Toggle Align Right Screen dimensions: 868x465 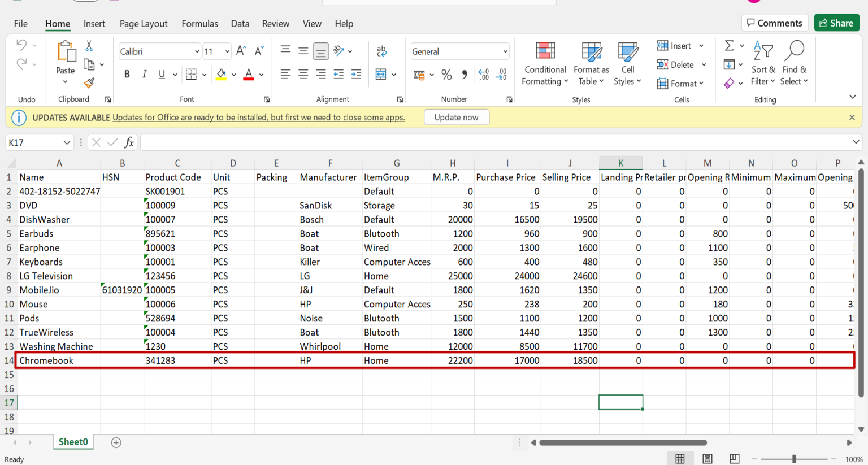click(321, 74)
